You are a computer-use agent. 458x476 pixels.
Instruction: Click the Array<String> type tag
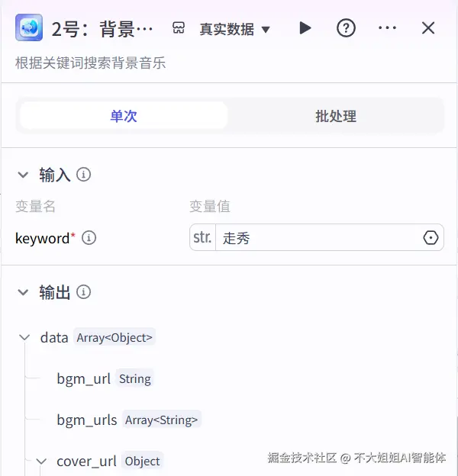(x=162, y=420)
